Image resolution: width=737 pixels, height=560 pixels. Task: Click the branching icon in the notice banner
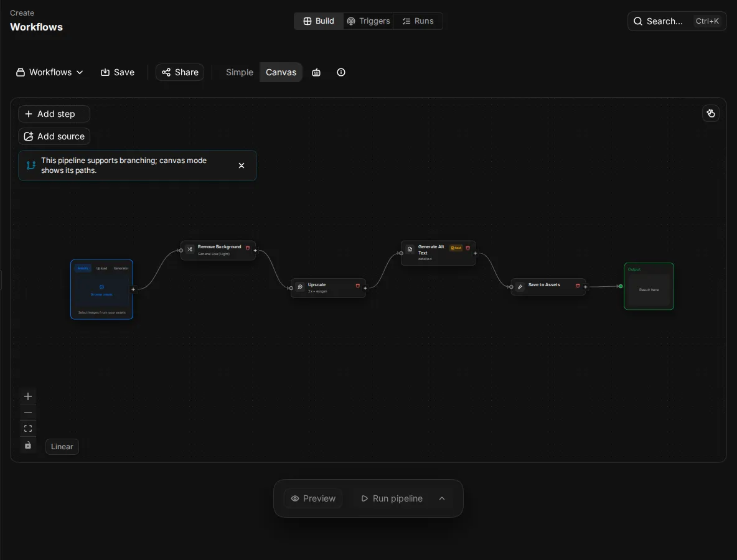(x=31, y=166)
